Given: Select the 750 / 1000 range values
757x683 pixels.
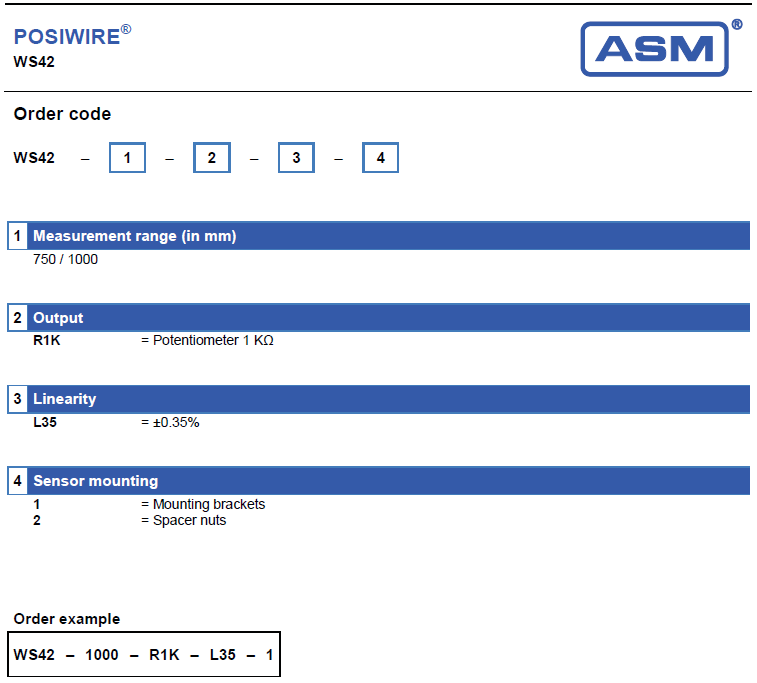Looking at the screenshot, I should [x=65, y=259].
